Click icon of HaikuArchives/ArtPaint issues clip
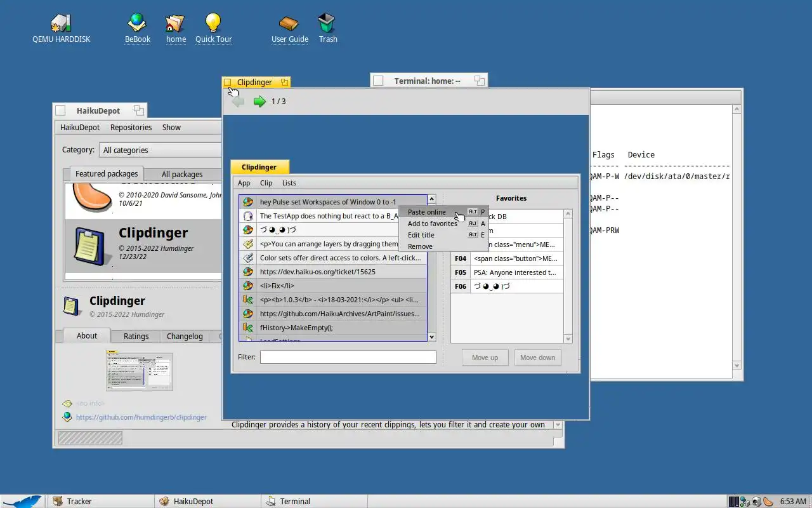 [x=248, y=314]
